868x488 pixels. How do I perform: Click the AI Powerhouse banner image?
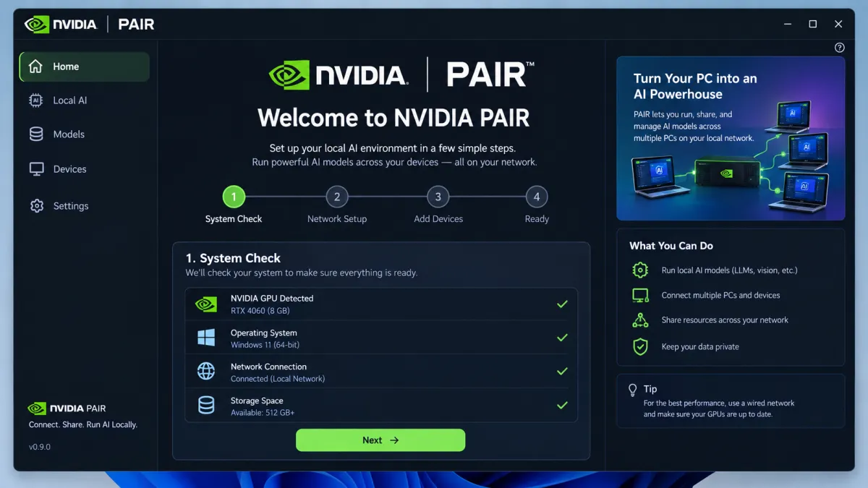[x=731, y=139]
